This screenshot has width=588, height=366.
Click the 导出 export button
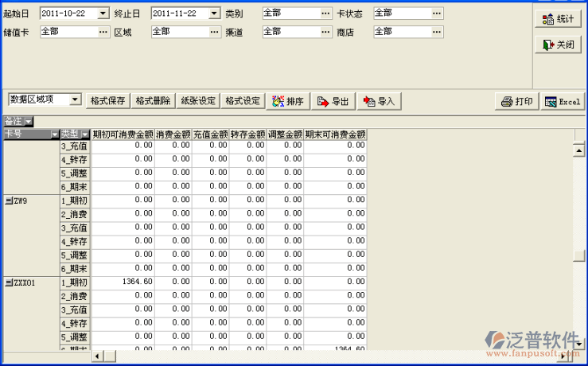[x=333, y=101]
